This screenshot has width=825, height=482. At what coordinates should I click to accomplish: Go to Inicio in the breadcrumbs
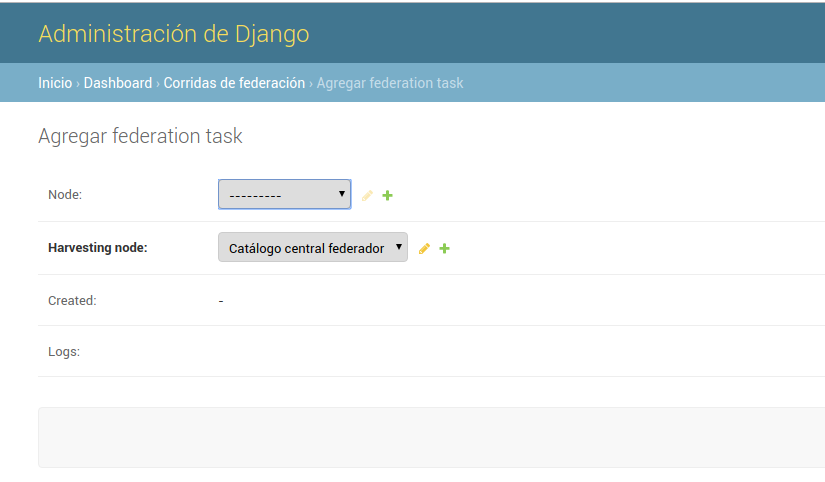[55, 83]
